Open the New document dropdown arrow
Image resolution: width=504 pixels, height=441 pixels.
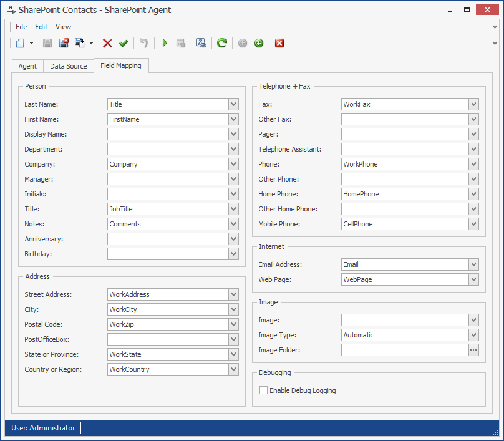(31, 43)
